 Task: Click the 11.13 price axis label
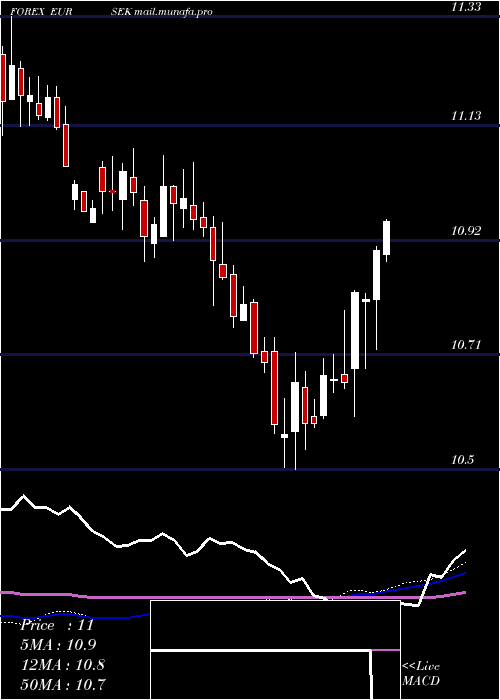coord(466,116)
